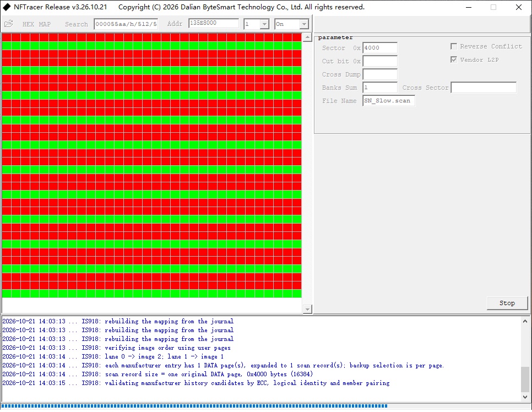Click the 'Cross Dump' label
The height and width of the screenshot is (412, 532).
341,74
